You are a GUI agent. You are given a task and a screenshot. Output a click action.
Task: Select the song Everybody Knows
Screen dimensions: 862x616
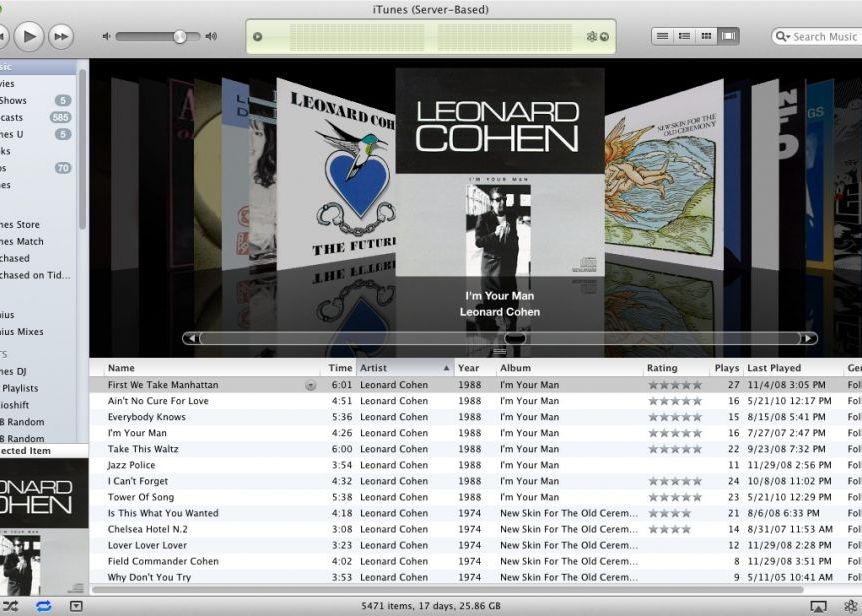click(147, 417)
